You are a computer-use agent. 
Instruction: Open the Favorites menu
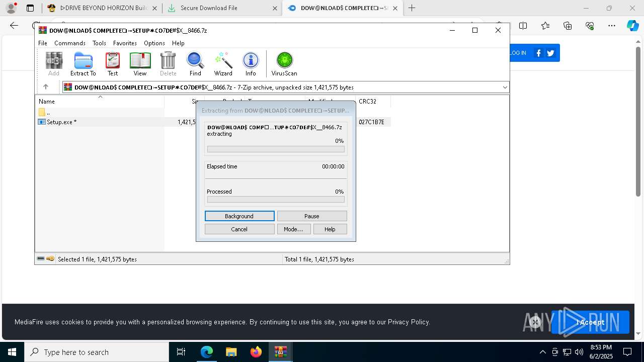point(125,43)
